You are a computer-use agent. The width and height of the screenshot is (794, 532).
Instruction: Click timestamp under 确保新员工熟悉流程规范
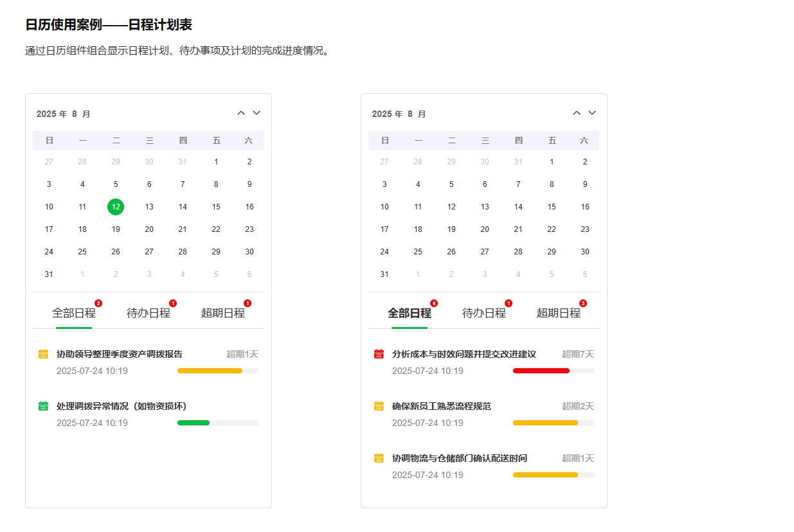pos(428,423)
